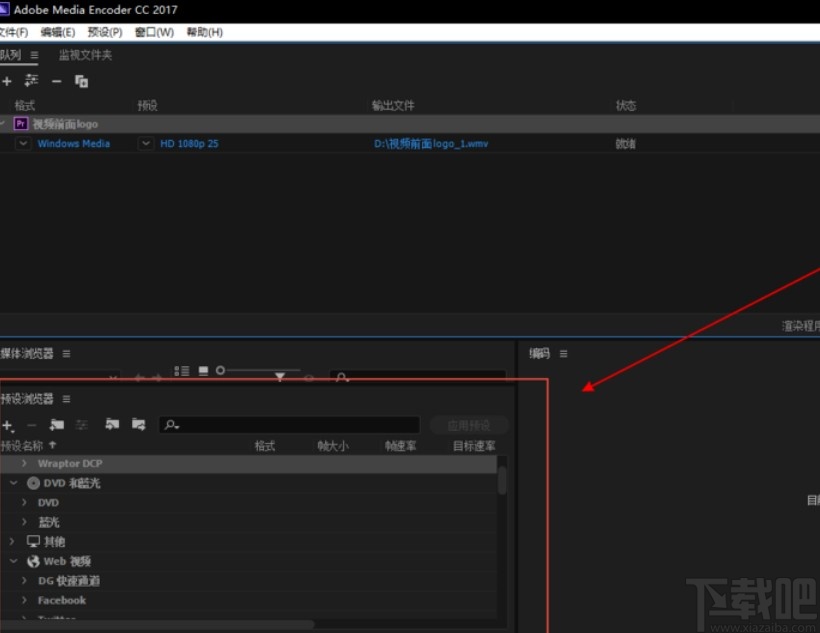This screenshot has width=820, height=633.
Task: Open the HD 1080p 25 preset dropdown
Action: 146,143
